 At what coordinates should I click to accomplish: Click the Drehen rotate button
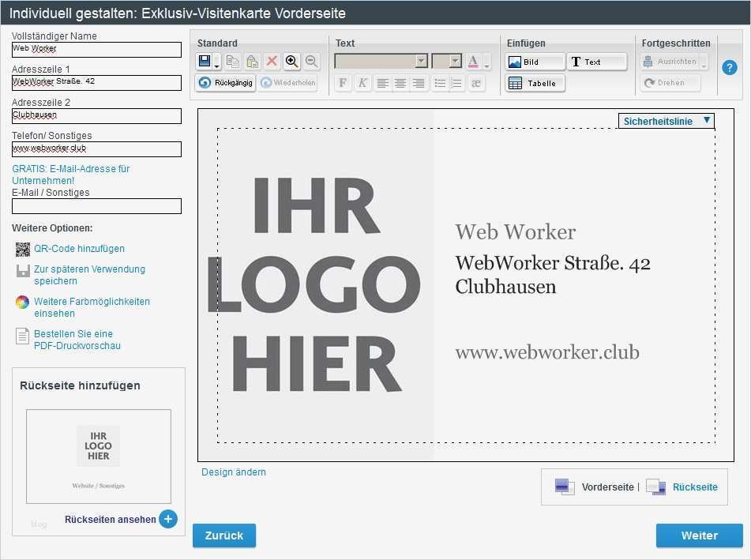pyautogui.click(x=670, y=83)
